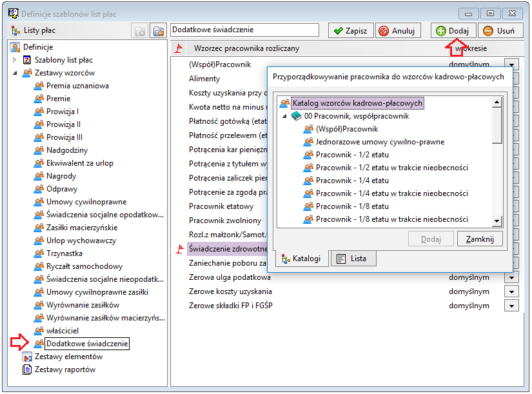The height and width of the screenshot is (394, 532).
Task: Click the icon beside Pracownik - 1/2 etatu
Action: click(x=308, y=155)
